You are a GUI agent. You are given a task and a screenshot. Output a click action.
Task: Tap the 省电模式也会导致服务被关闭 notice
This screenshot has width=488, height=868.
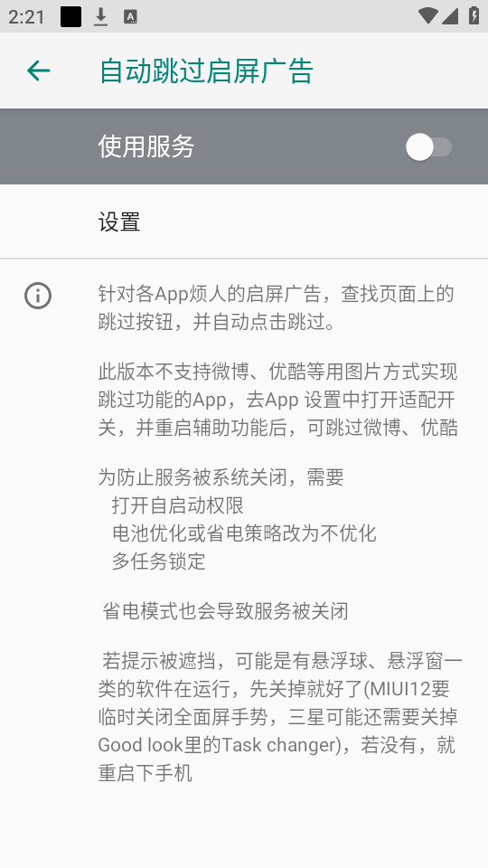225,611
